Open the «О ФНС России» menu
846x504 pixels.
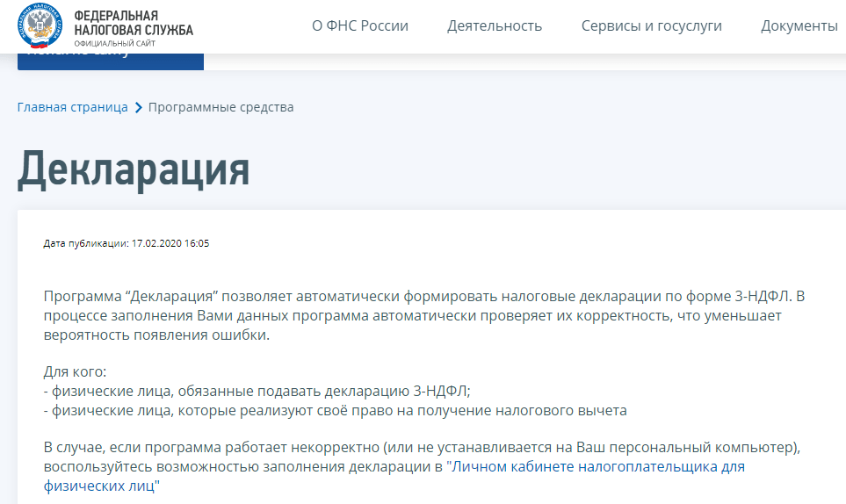[x=360, y=25]
